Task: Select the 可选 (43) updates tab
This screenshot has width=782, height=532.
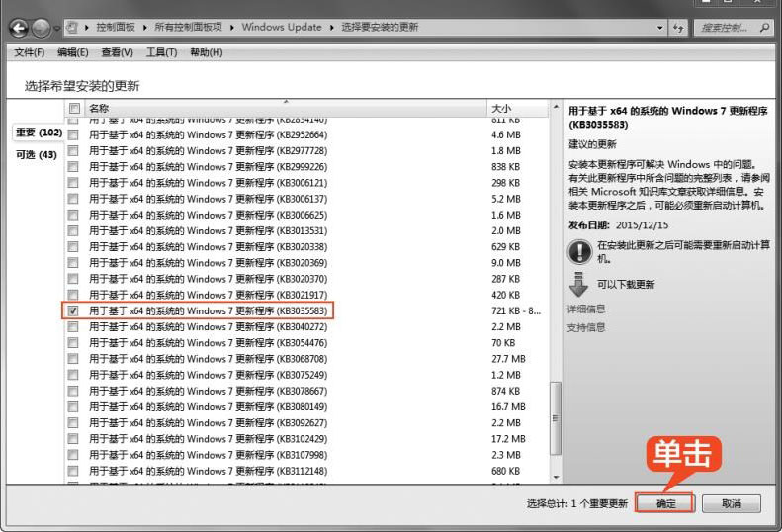Action: click(37, 154)
